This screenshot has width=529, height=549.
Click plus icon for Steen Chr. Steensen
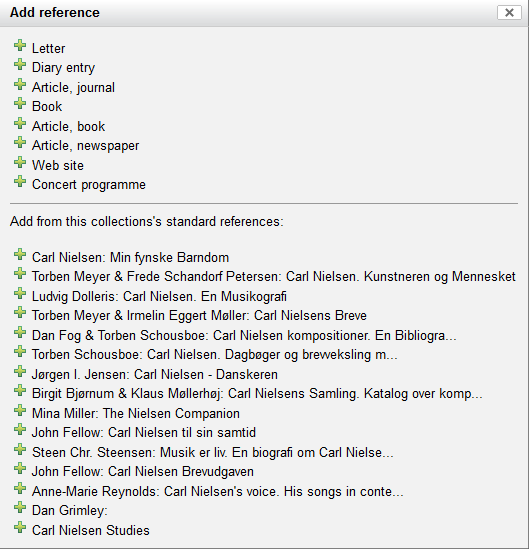tap(20, 449)
